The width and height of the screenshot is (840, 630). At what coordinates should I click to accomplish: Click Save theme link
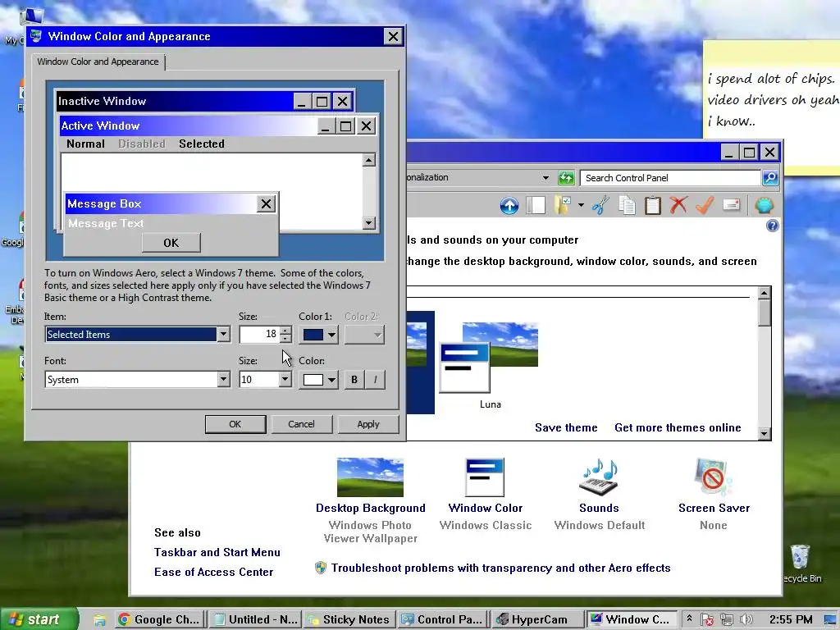pos(566,427)
